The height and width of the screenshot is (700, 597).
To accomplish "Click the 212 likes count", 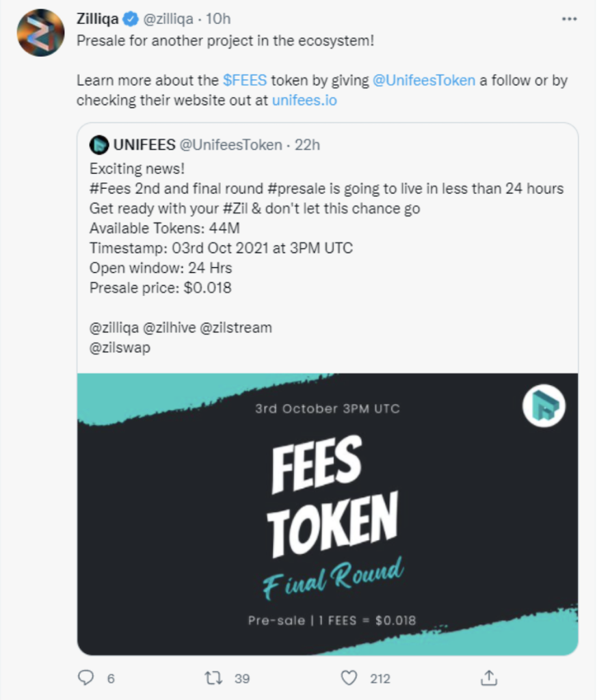I will tap(380, 679).
